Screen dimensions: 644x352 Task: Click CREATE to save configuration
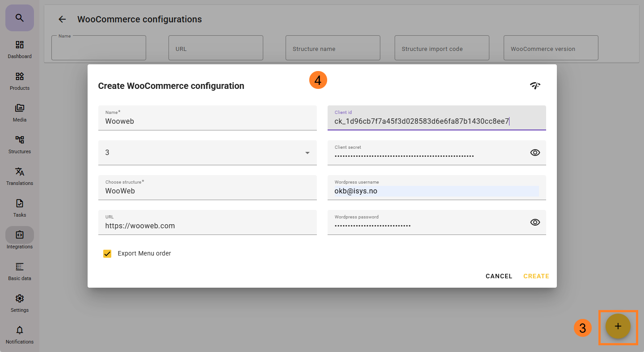536,276
